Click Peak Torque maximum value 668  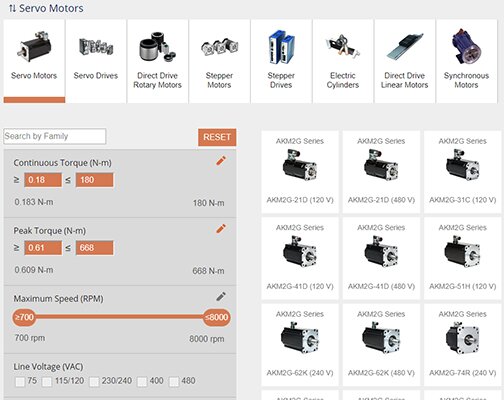[x=95, y=248]
